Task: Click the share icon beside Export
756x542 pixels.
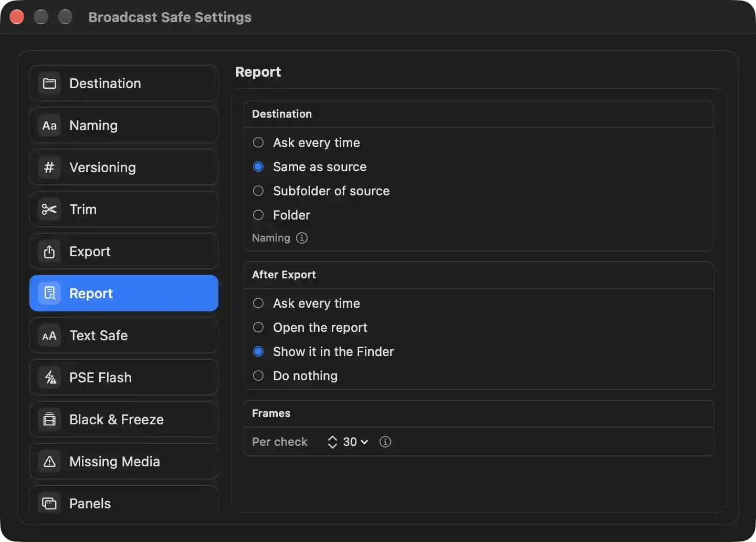Action: pos(49,252)
